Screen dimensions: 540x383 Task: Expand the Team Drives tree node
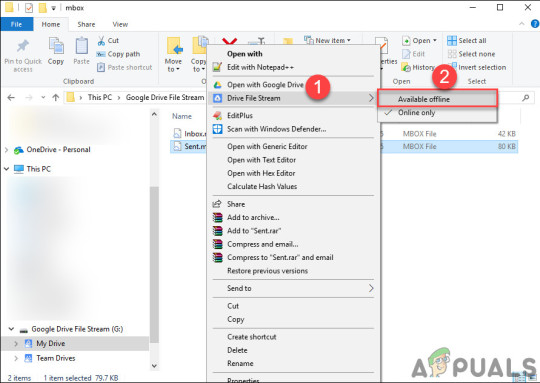point(16,358)
